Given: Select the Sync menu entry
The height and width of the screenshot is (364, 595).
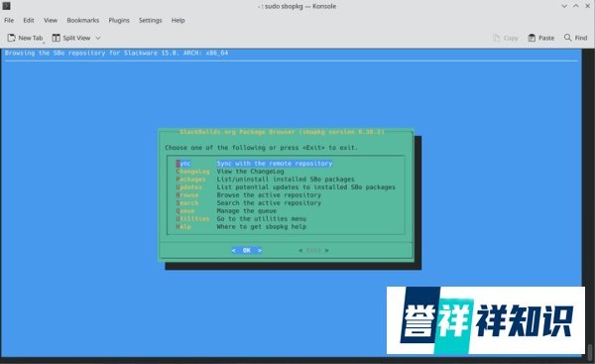Looking at the screenshot, I should pyautogui.click(x=183, y=164).
